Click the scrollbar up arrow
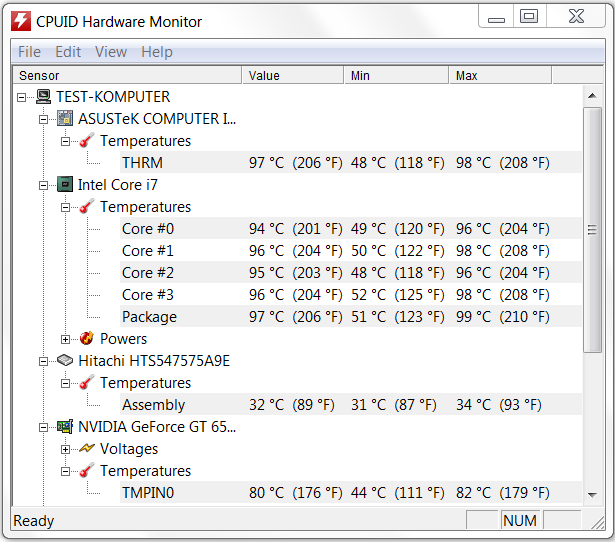This screenshot has width=615, height=542. [x=592, y=96]
